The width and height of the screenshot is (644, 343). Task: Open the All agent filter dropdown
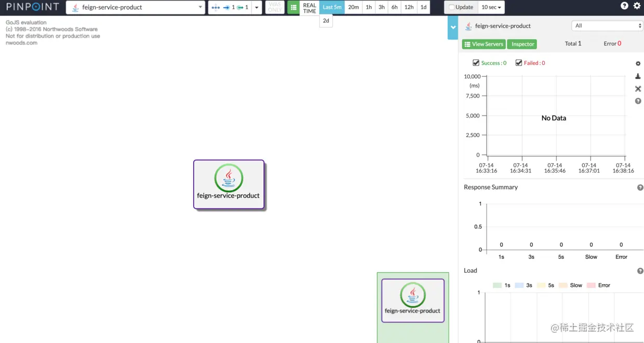tap(607, 25)
